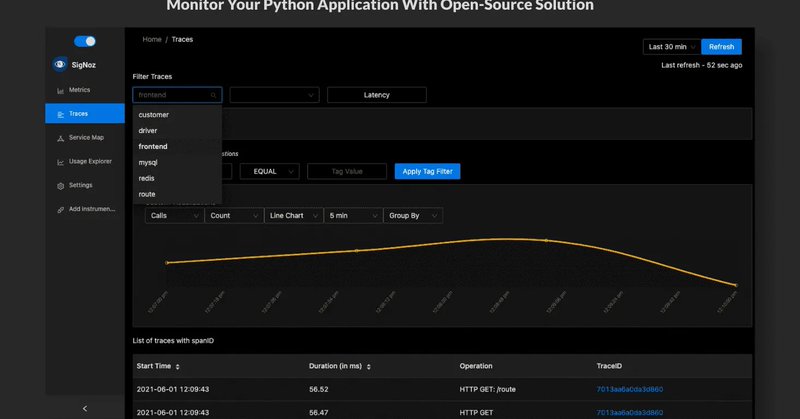Click the Operation column header
Viewport: 800px width, 419px height.
476,366
